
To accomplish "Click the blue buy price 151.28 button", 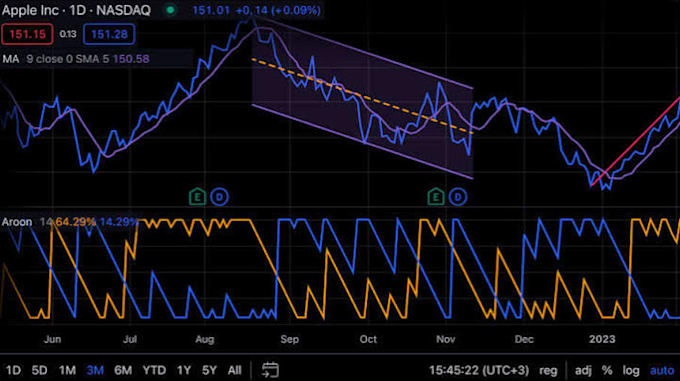I will (109, 34).
